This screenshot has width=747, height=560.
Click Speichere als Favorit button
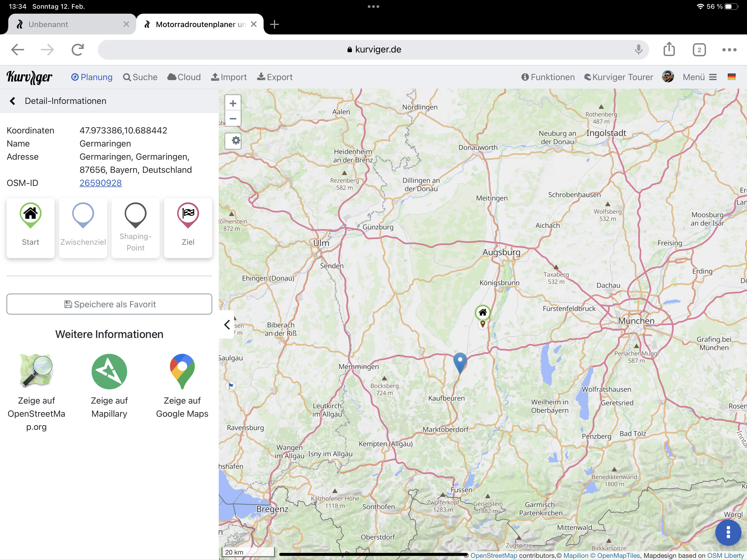109,304
